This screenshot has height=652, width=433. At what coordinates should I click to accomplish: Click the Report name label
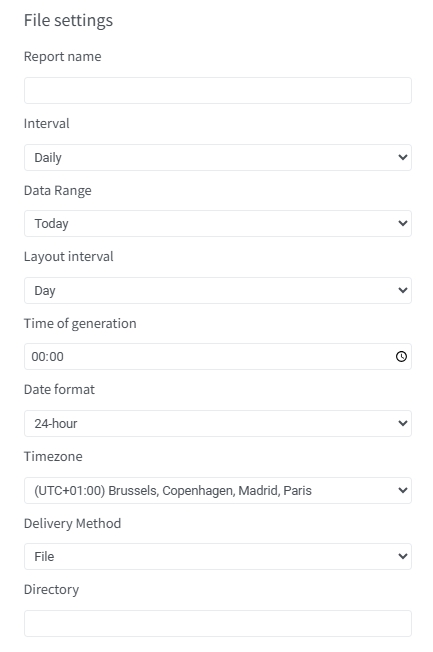(x=62, y=57)
